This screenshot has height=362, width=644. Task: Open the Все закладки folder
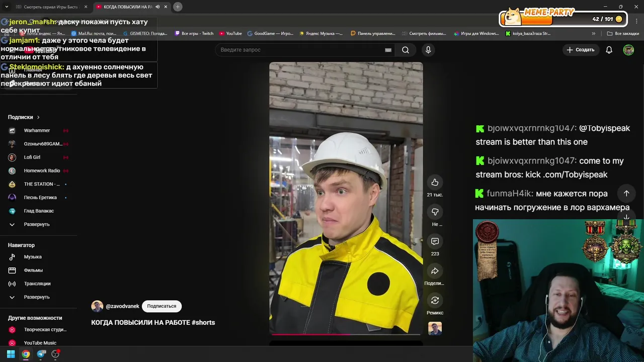coord(623,34)
